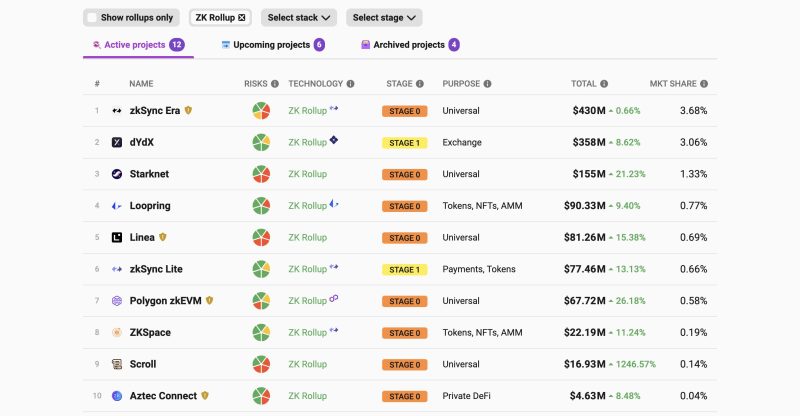Open the Loopring project link
800x416 pixels.
(x=150, y=206)
